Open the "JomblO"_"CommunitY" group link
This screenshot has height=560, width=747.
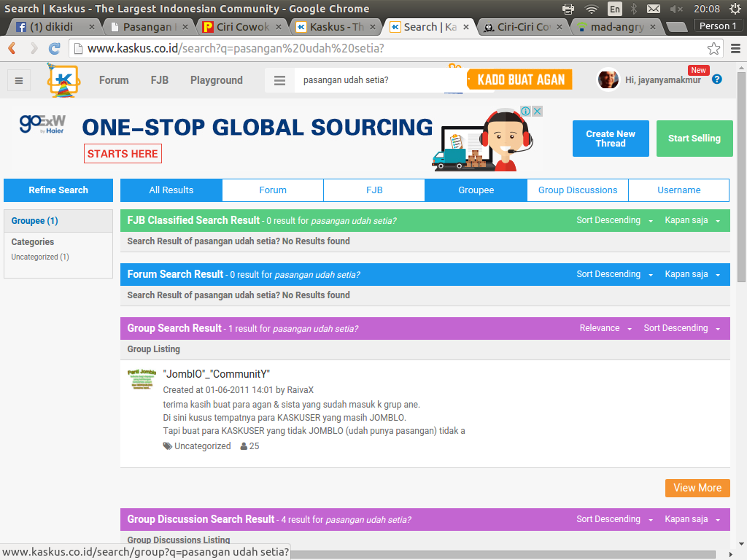(x=216, y=374)
